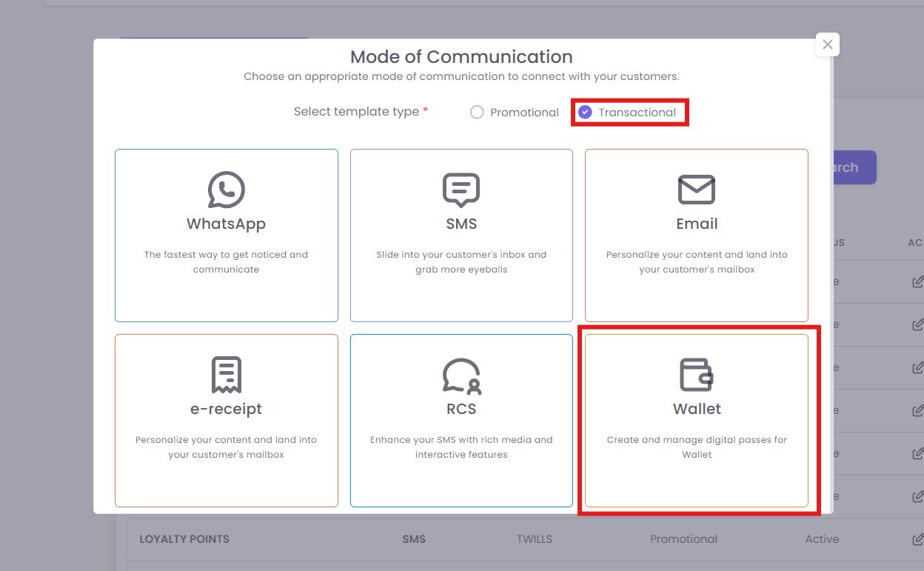This screenshot has width=924, height=571.
Task: Choose the e-receipt document icon
Action: [226, 375]
